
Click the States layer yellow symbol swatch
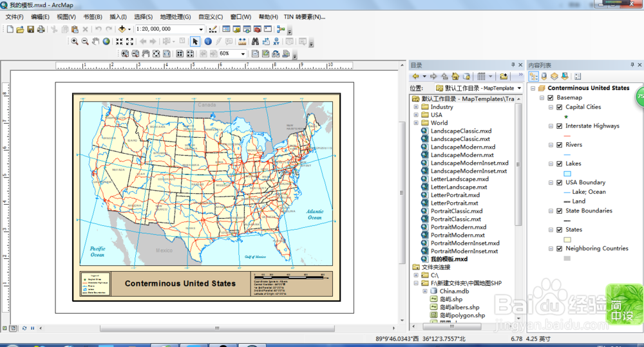point(567,240)
